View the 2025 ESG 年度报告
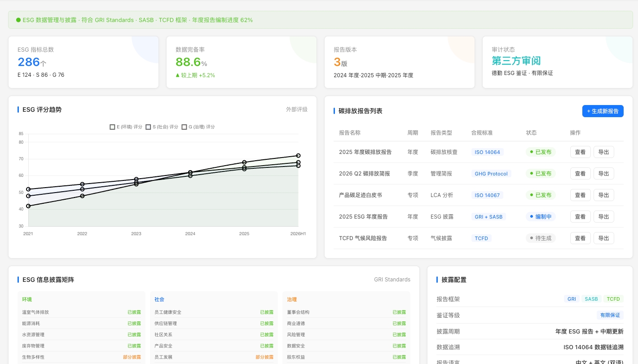This screenshot has width=638, height=364. coord(580,217)
